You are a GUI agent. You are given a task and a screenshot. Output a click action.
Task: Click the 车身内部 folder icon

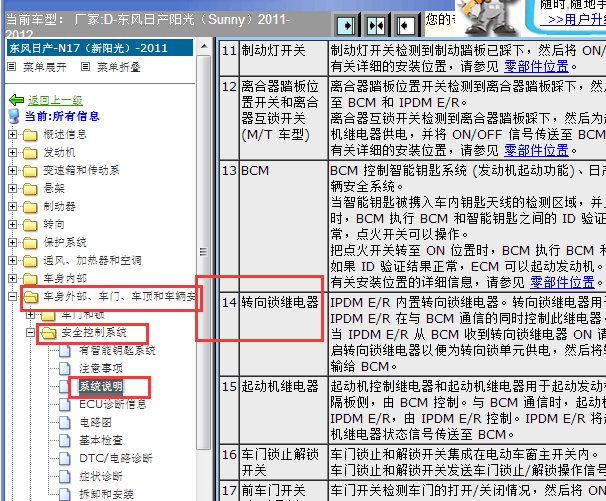(x=30, y=279)
